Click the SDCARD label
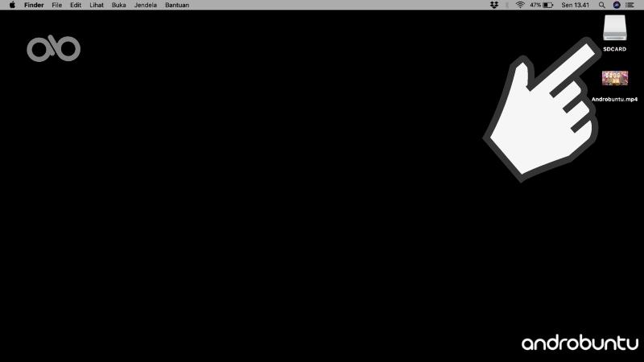This screenshot has height=362, width=644. [615, 49]
